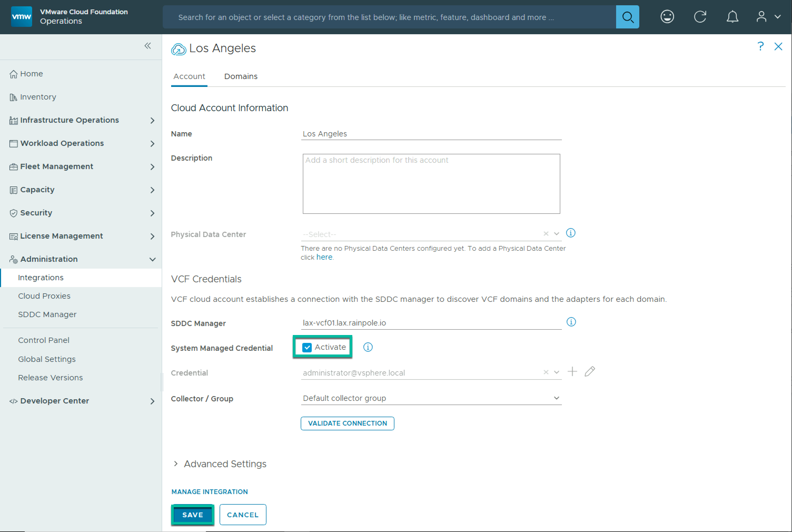Click the edit credential pencil icon
The height and width of the screenshot is (532, 792).
590,372
